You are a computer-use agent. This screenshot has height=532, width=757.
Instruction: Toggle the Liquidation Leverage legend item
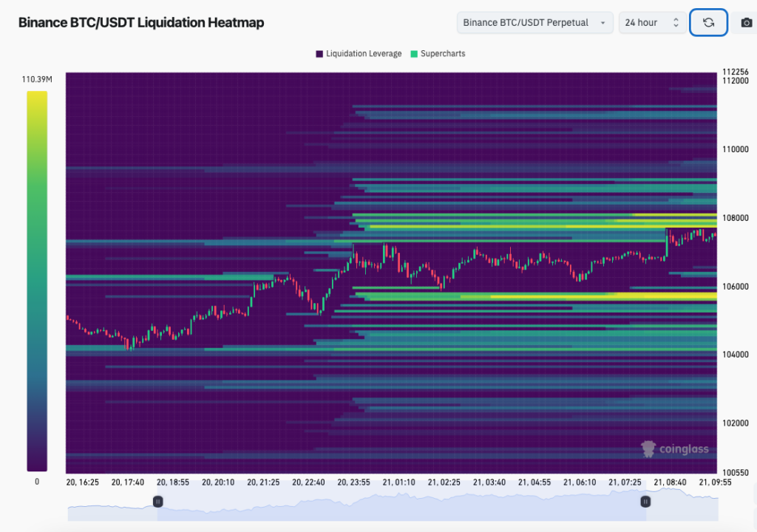358,53
